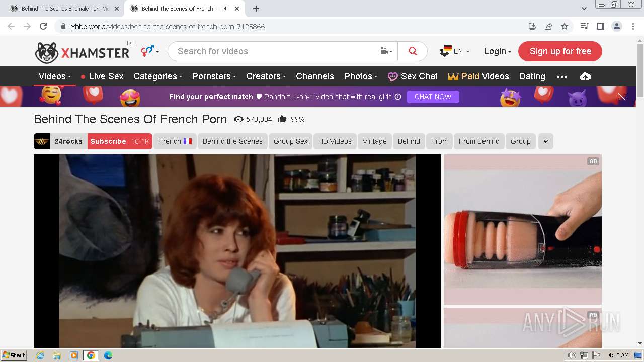The image size is (644, 362).
Task: Open a new tab
Action: 256,9
